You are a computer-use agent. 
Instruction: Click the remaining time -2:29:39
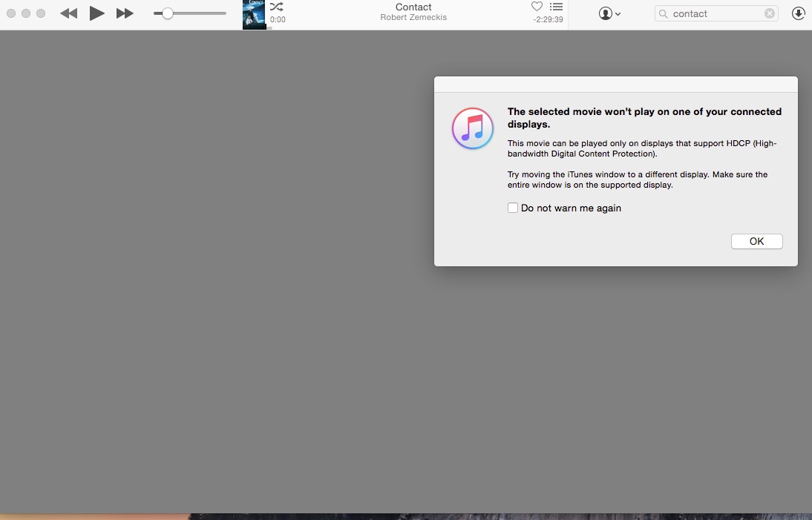pos(548,20)
